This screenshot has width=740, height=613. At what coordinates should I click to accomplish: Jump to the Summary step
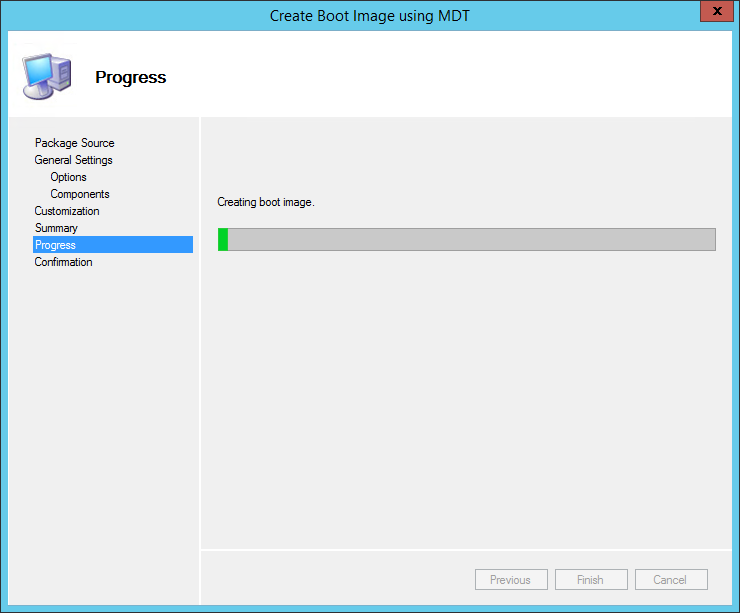[x=56, y=228]
